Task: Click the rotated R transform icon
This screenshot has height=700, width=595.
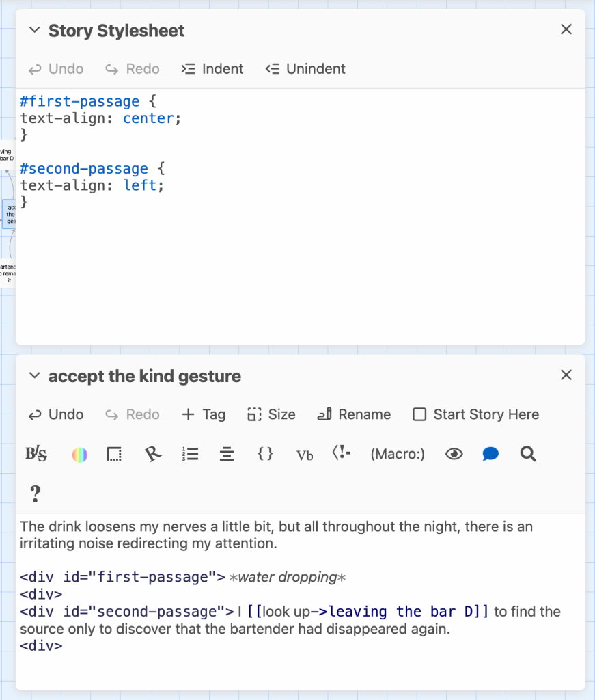Action: pyautogui.click(x=154, y=455)
